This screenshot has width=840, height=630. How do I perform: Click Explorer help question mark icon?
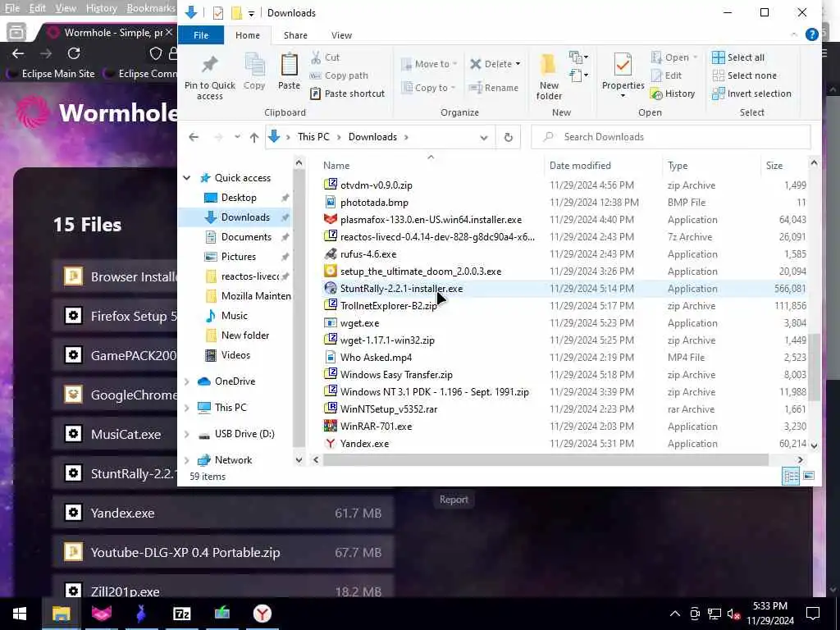811,34
